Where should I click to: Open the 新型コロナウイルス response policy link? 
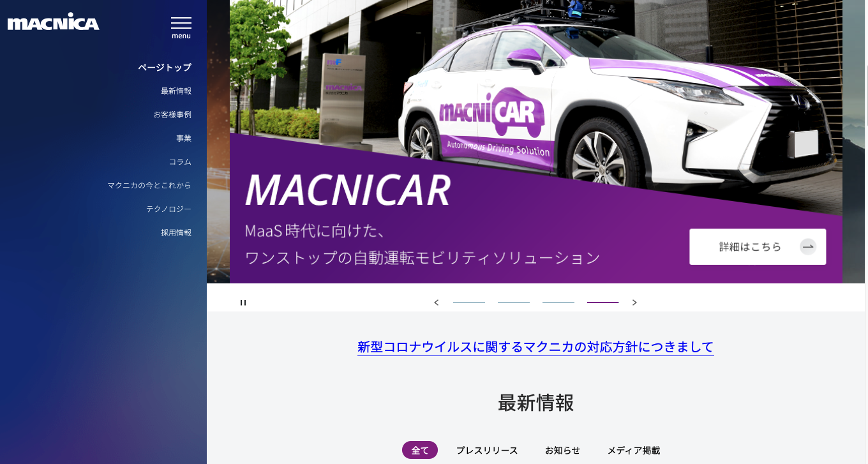pyautogui.click(x=536, y=348)
